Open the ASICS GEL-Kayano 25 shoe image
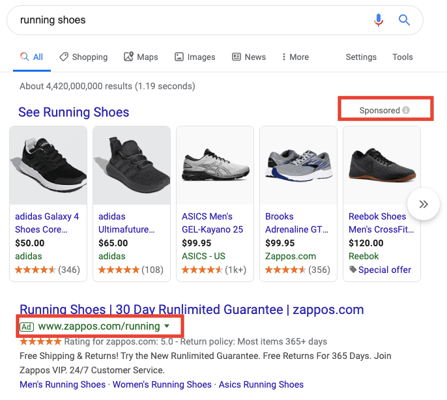The image size is (447, 400). (215, 165)
